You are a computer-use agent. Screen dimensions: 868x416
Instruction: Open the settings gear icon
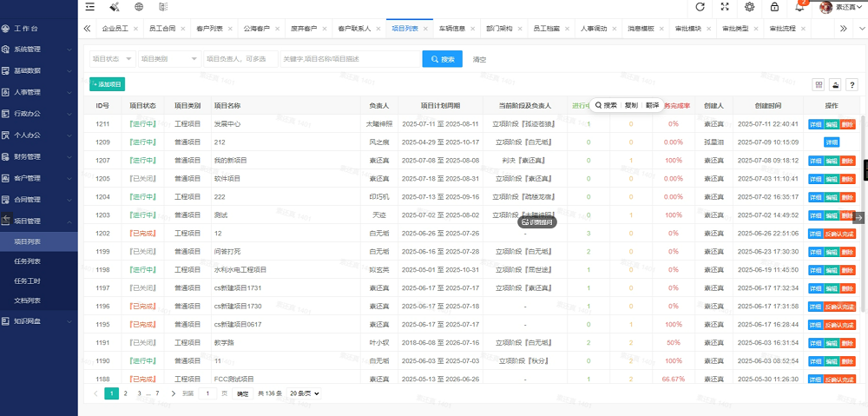(750, 7)
